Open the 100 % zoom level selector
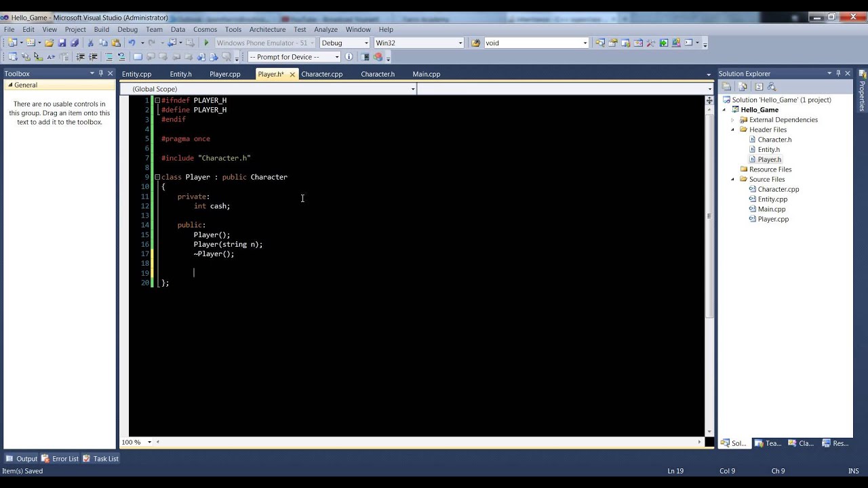The width and height of the screenshot is (868, 488). click(x=138, y=442)
